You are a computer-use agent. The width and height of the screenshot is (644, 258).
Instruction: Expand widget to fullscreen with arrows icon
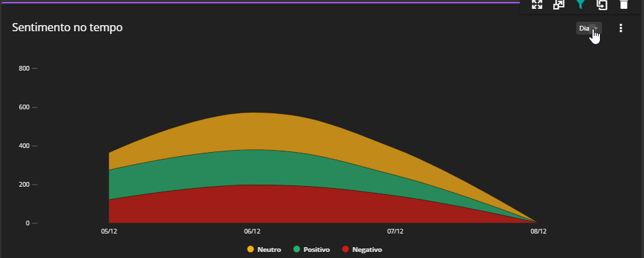pyautogui.click(x=537, y=5)
